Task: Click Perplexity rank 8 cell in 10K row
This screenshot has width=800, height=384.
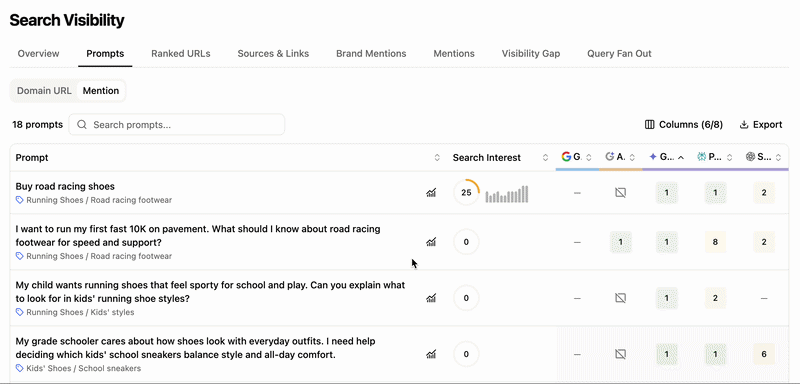Action: tap(715, 242)
